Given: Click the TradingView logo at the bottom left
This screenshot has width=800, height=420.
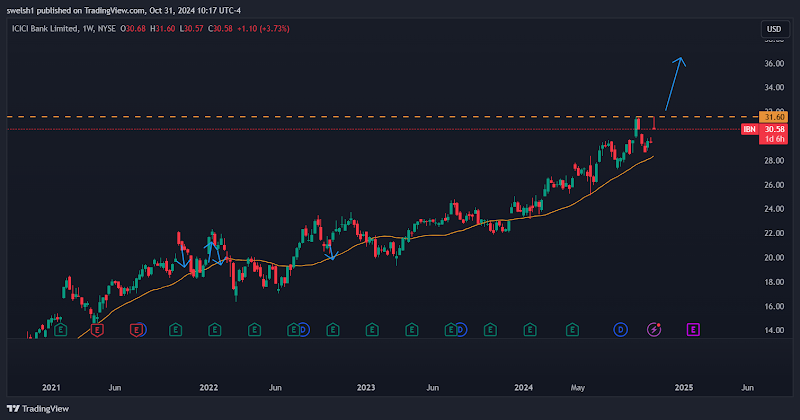Looking at the screenshot, I should (38, 409).
